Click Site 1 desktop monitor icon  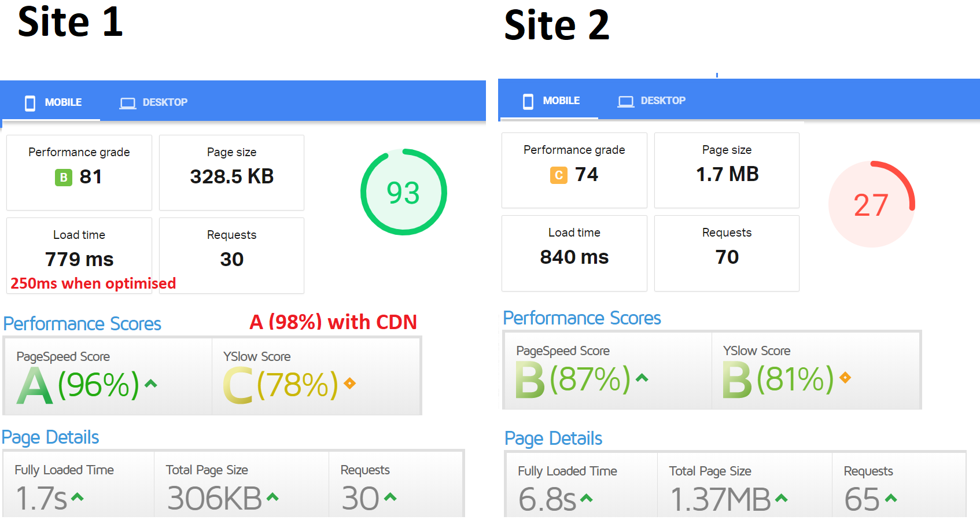tap(128, 103)
